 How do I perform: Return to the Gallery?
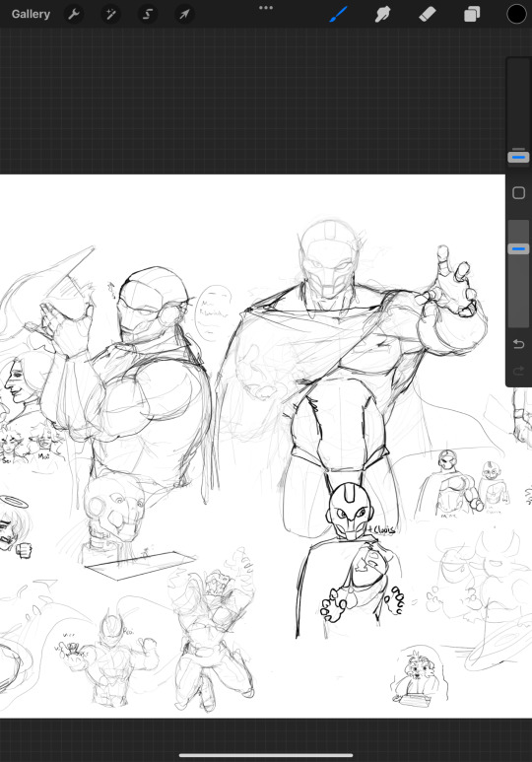pos(31,14)
